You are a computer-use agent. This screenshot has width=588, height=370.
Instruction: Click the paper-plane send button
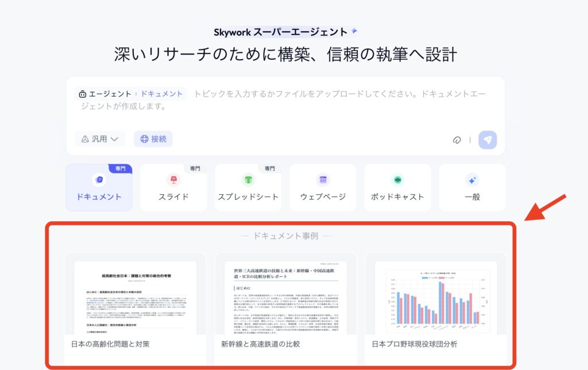pyautogui.click(x=488, y=140)
